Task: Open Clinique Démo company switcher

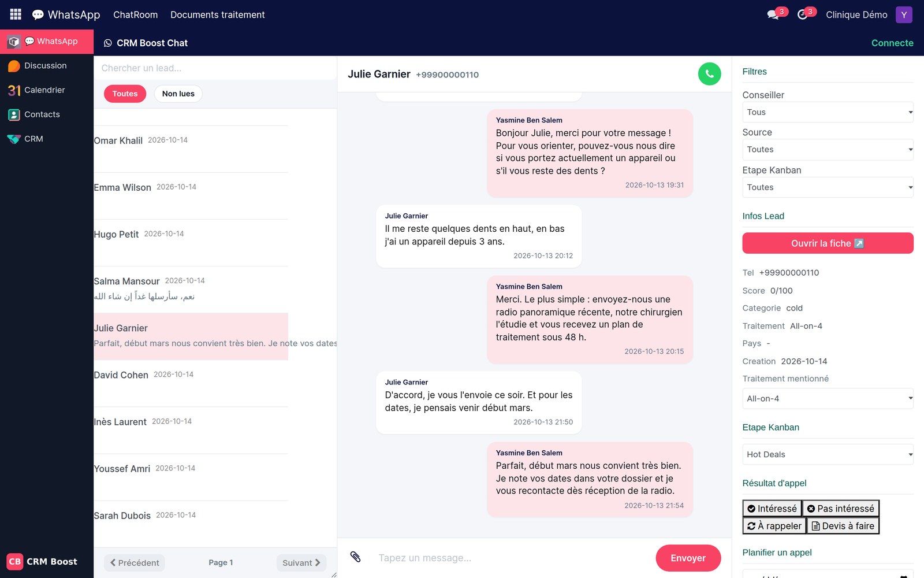Action: point(856,15)
